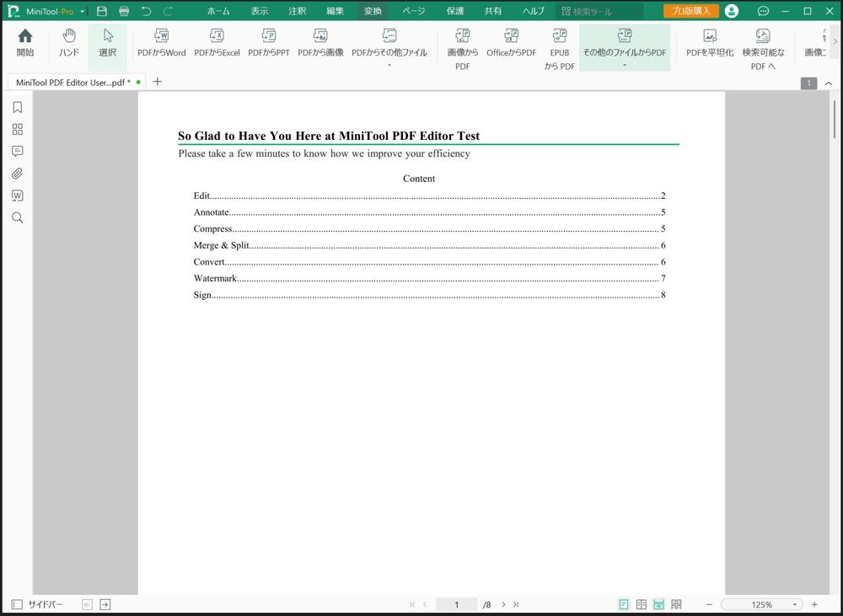Jump to the first page
The height and width of the screenshot is (616, 843).
pyautogui.click(x=412, y=604)
